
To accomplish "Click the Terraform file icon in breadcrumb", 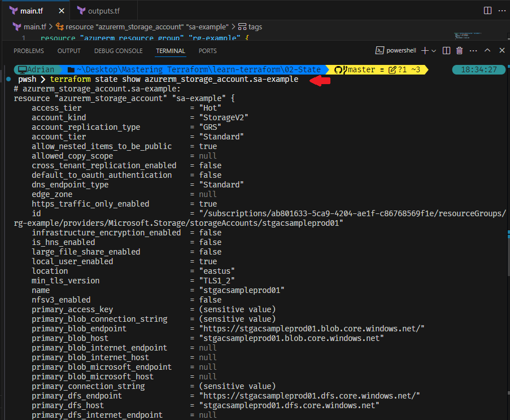I will click(17, 27).
